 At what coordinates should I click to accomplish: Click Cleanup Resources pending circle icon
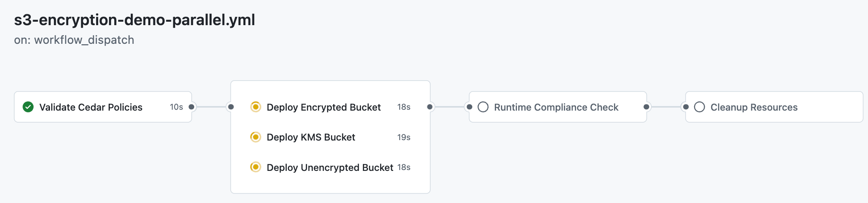[699, 107]
